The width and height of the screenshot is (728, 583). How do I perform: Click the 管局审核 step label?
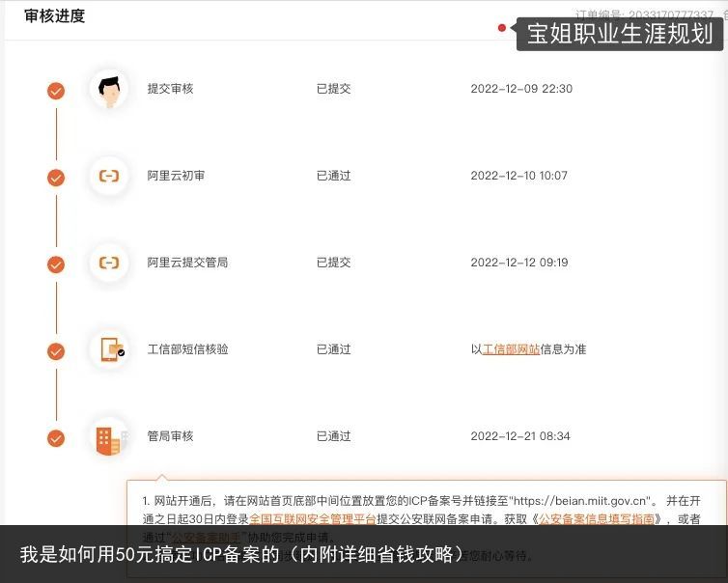(170, 436)
